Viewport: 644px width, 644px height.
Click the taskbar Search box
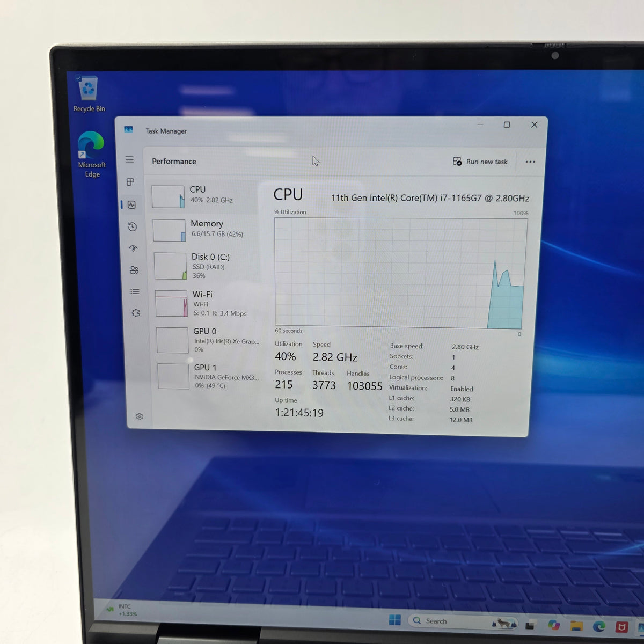pos(462,621)
